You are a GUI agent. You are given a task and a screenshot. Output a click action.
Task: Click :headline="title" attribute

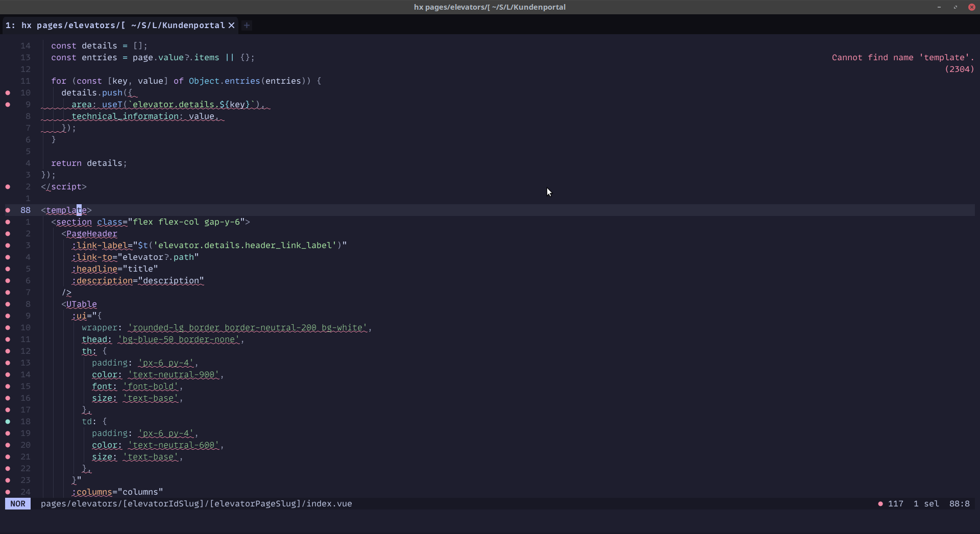pos(115,269)
